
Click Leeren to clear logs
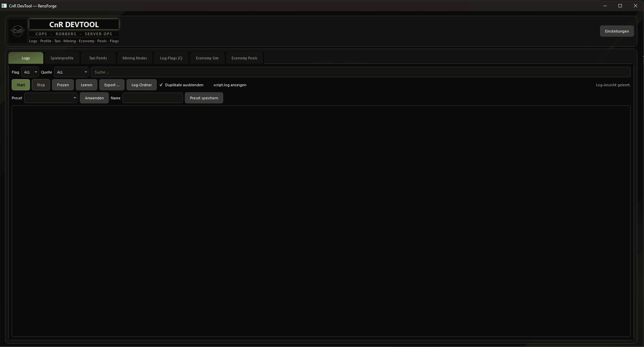(x=87, y=85)
